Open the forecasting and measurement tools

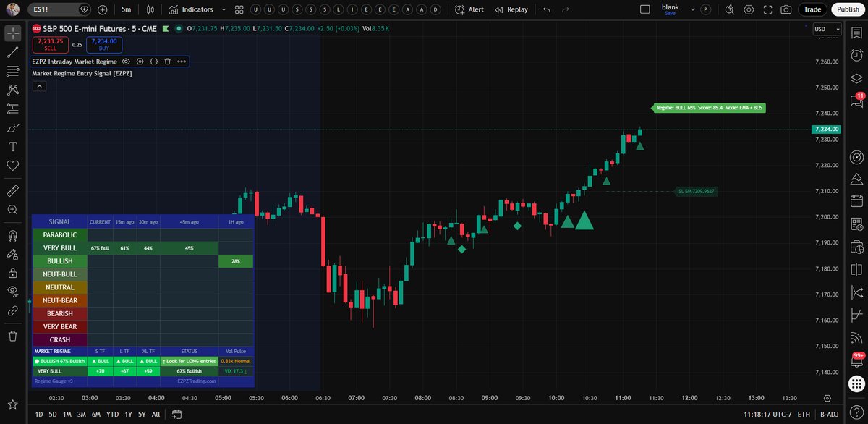pyautogui.click(x=12, y=109)
